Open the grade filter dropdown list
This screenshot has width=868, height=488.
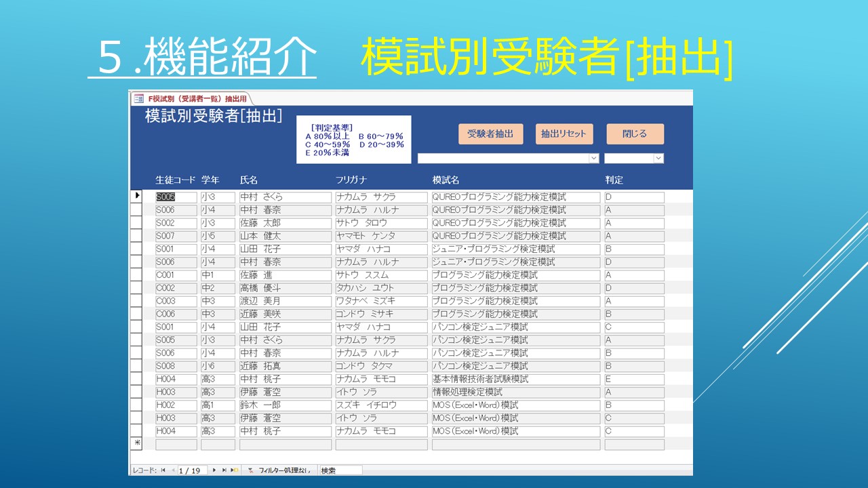(658, 158)
